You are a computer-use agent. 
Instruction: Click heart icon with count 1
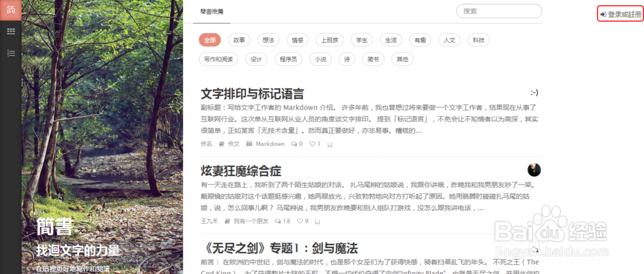312,144
